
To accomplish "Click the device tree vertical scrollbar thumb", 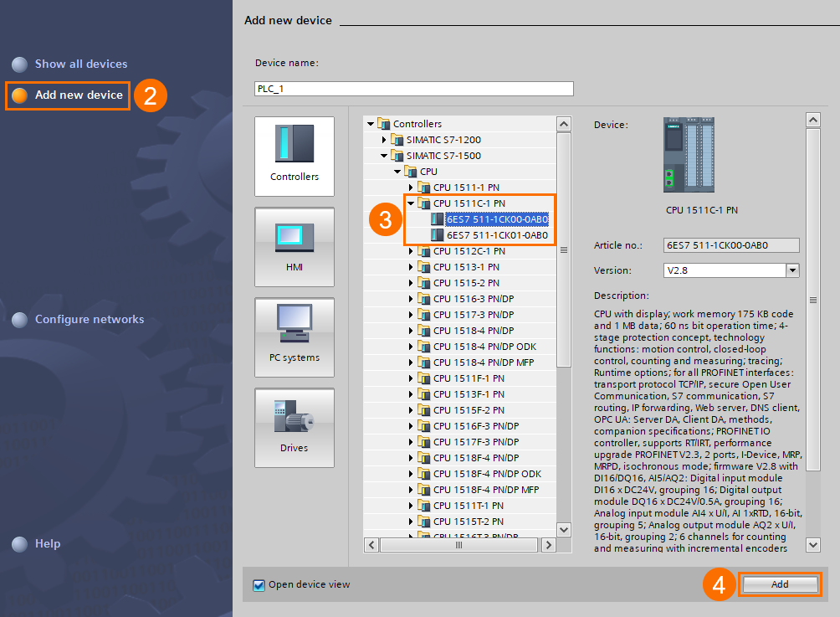I will [x=564, y=249].
